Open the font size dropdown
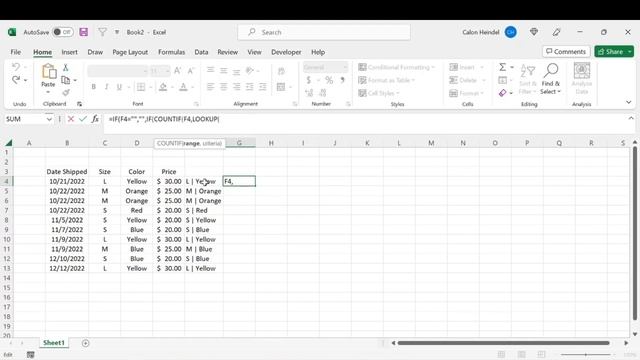The image size is (640, 360). (167, 71)
